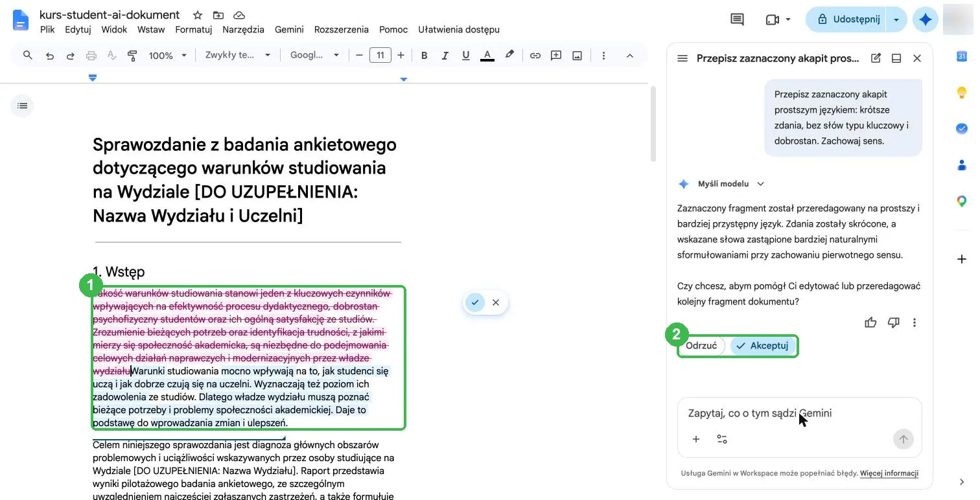This screenshot has height=500, width=980.
Task: Open the font family dropdown
Action: [314, 56]
